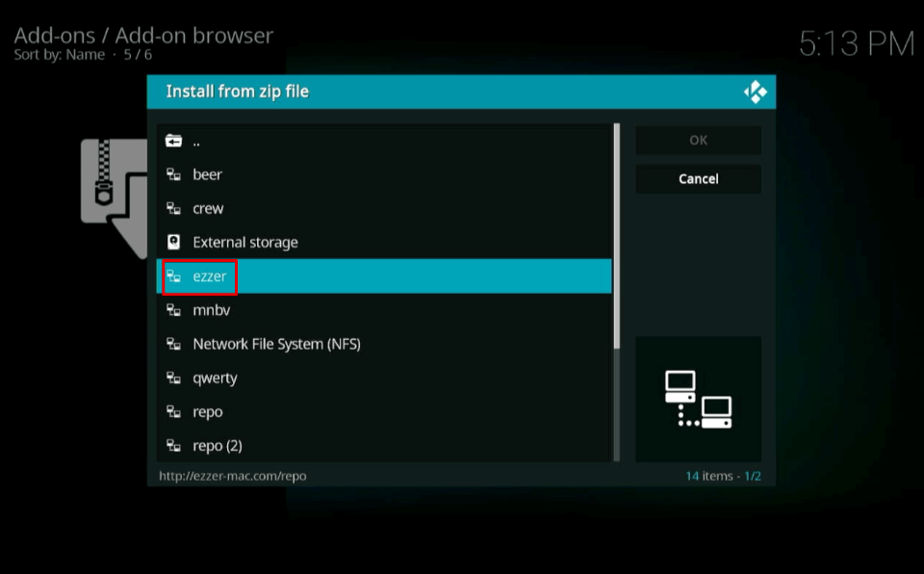Click the network icon beside qwerty
924x574 pixels.
(173, 378)
